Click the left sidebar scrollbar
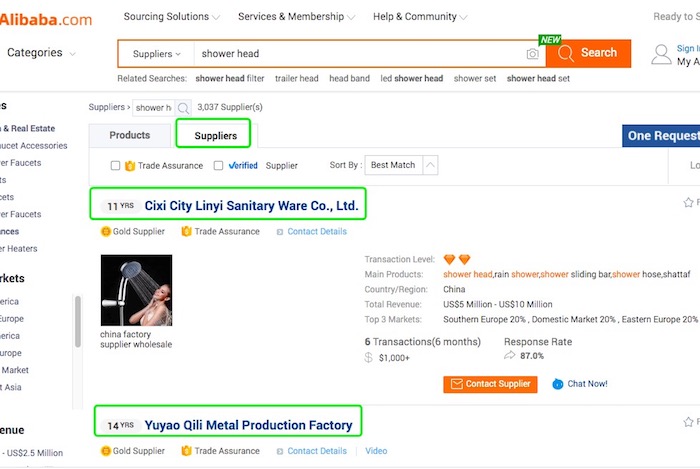 (x=78, y=321)
